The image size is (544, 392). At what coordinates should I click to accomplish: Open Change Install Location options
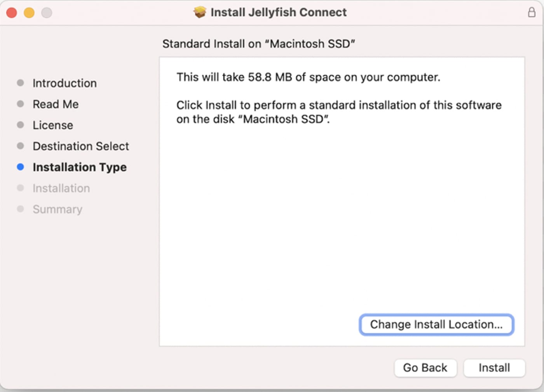(x=436, y=324)
